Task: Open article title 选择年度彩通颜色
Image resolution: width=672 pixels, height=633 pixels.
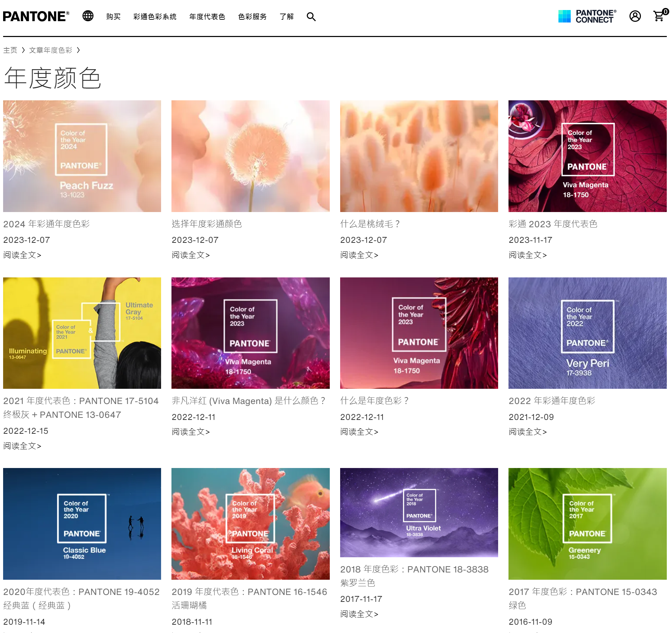Action: pyautogui.click(x=207, y=224)
